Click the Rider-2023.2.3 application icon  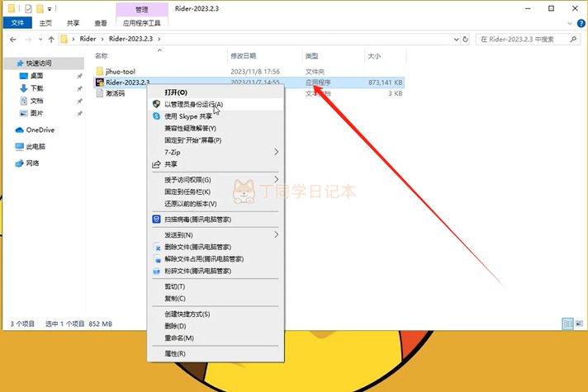[x=100, y=83]
